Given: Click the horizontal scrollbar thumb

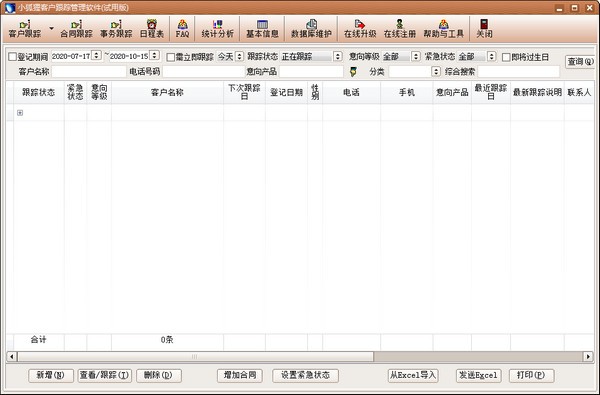Looking at the screenshot, I should pyautogui.click(x=195, y=357).
